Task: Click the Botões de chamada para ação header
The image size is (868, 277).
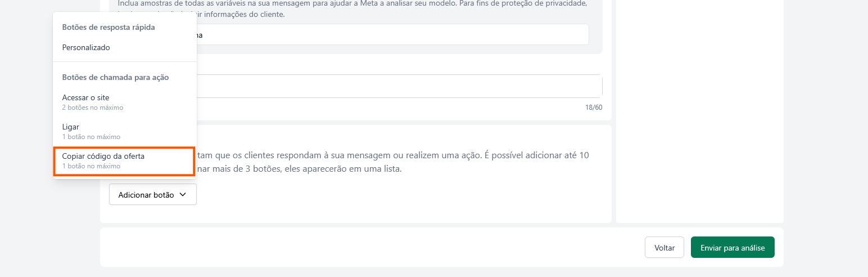Action: click(x=115, y=77)
